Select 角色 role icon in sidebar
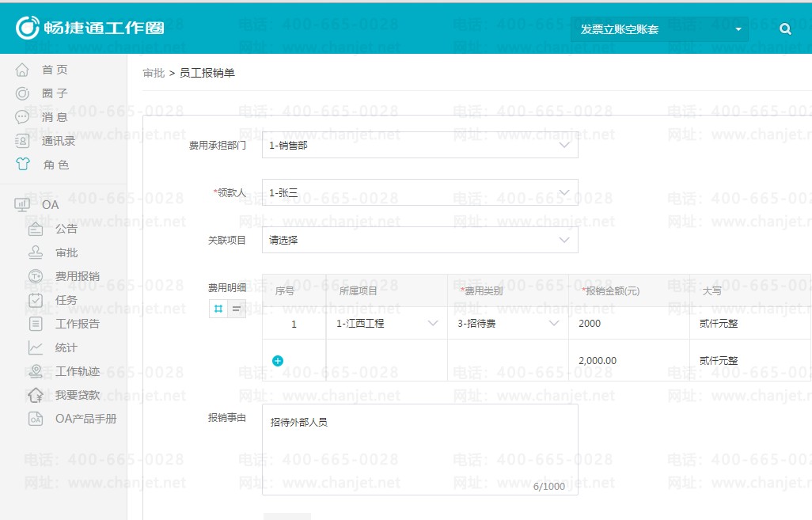Viewport: 812px width, 520px height. (23, 165)
